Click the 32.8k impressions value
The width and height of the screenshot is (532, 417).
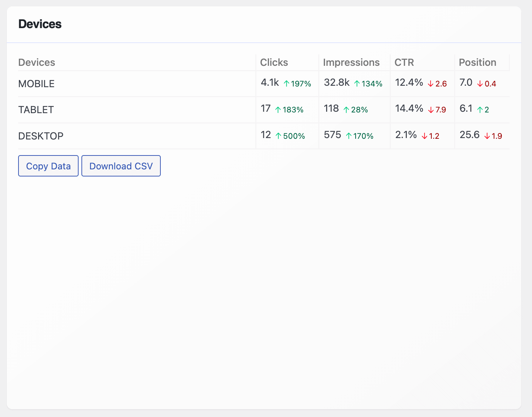337,83
